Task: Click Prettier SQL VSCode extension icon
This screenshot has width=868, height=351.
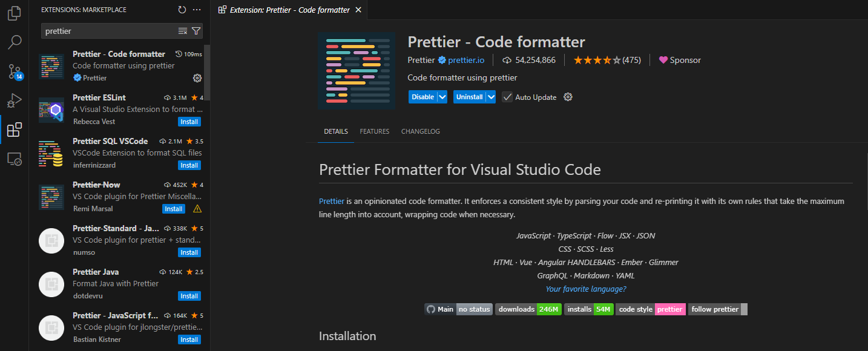Action: click(51, 154)
